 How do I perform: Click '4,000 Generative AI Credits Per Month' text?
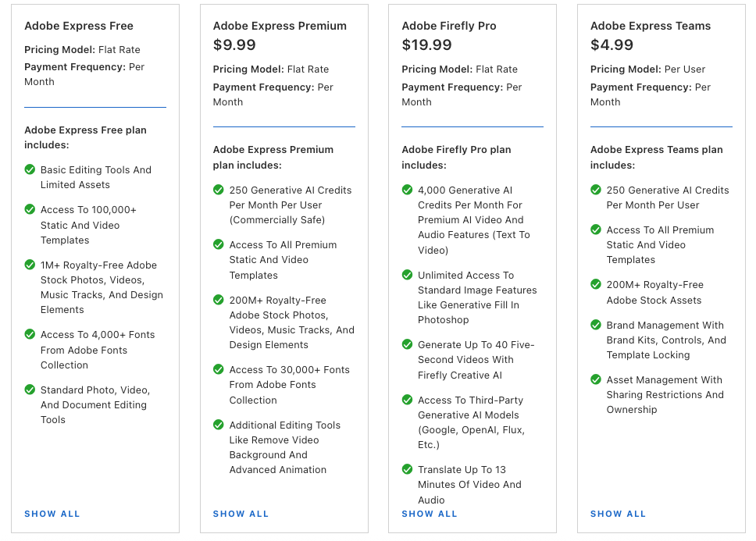tap(474, 219)
